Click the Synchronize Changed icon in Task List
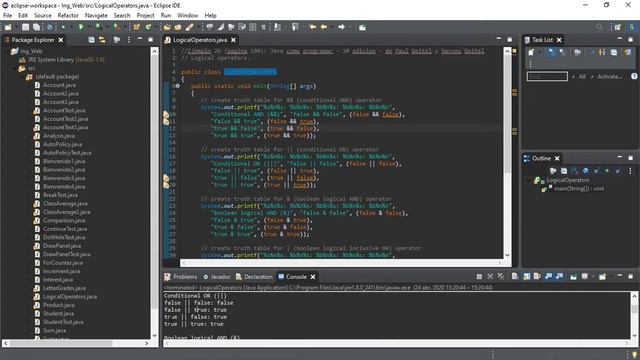 tap(627, 52)
